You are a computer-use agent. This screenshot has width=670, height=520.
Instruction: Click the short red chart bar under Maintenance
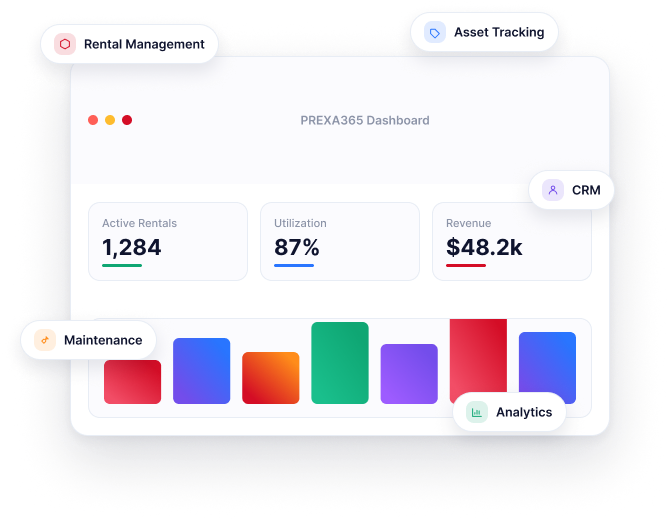pos(132,382)
